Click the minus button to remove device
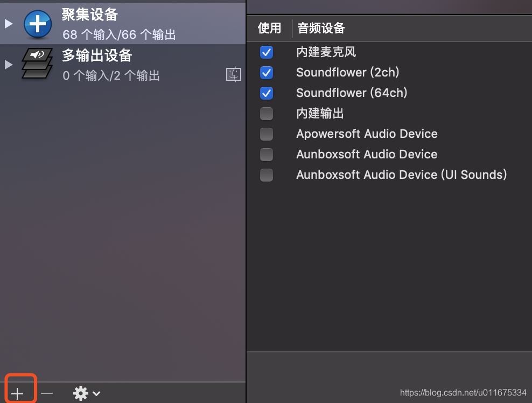This screenshot has height=403, width=532. click(47, 393)
